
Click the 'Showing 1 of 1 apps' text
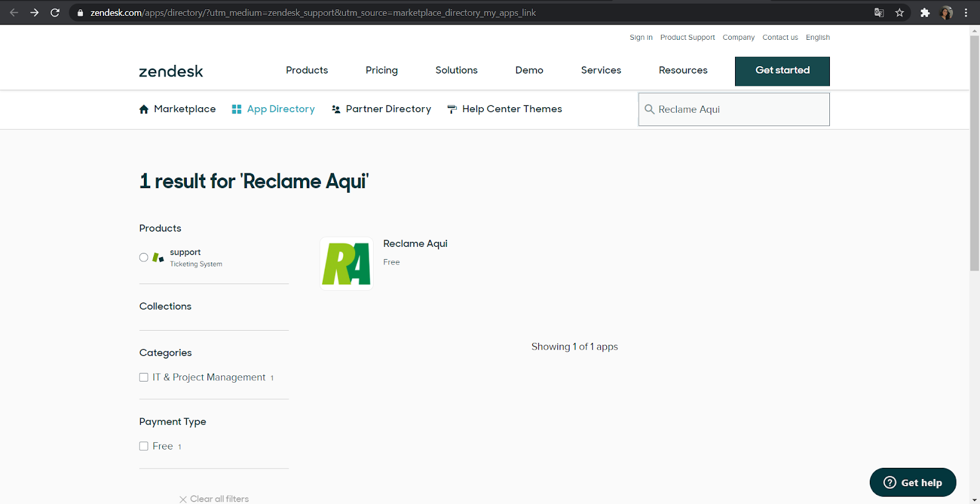pos(575,347)
